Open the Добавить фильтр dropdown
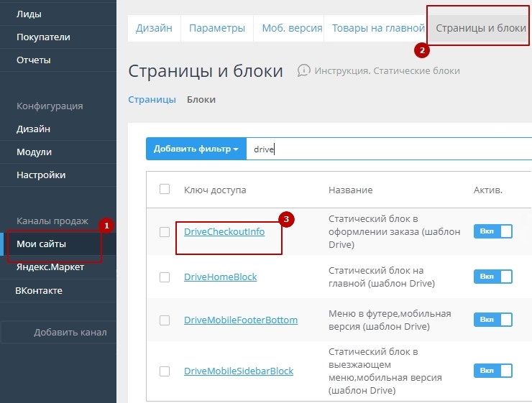The height and width of the screenshot is (403, 532). pos(196,149)
